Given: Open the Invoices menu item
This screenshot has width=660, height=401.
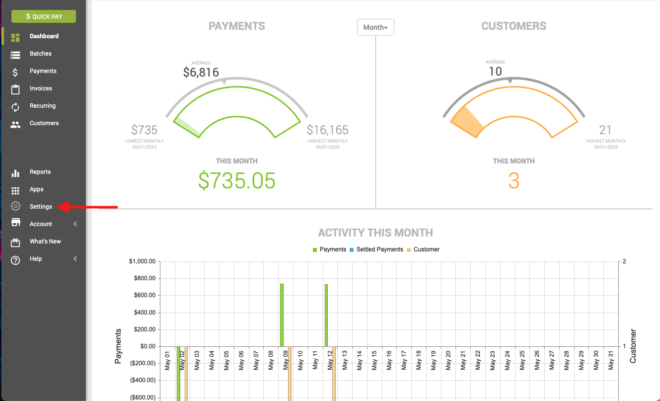Looking at the screenshot, I should tap(41, 88).
